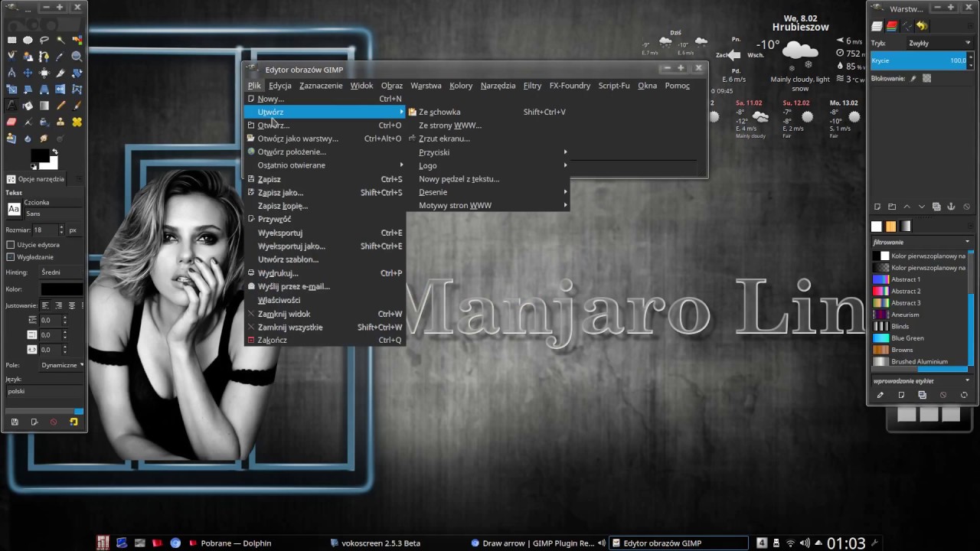
Task: Expand the Przyciski submenu
Action: pos(488,152)
